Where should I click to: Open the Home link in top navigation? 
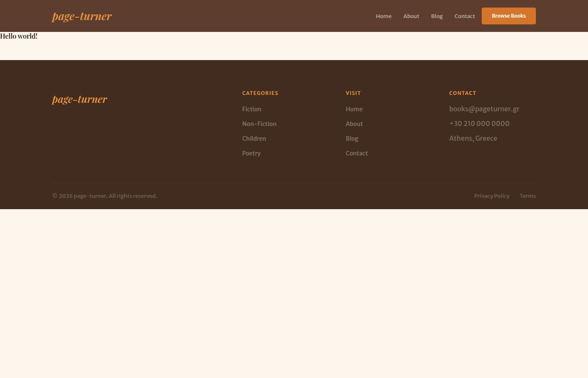tap(383, 16)
